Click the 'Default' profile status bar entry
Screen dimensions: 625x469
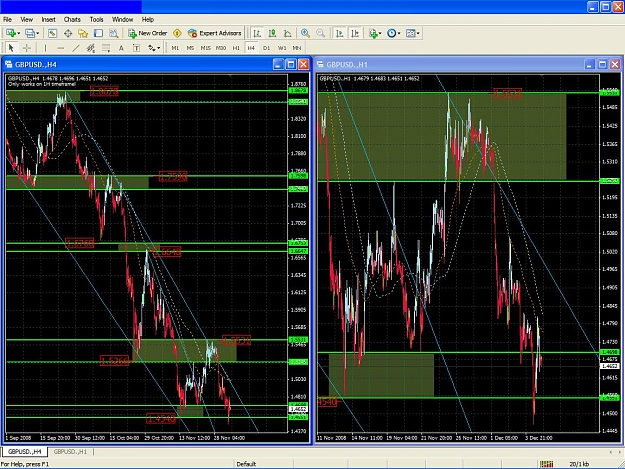click(x=246, y=464)
